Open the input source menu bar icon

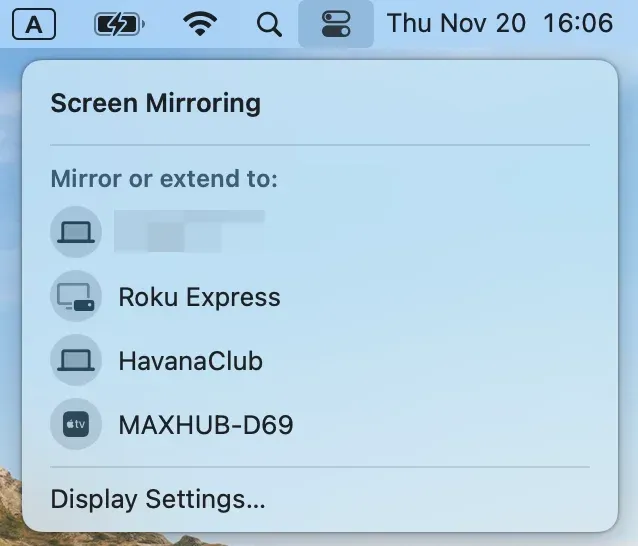(x=34, y=24)
